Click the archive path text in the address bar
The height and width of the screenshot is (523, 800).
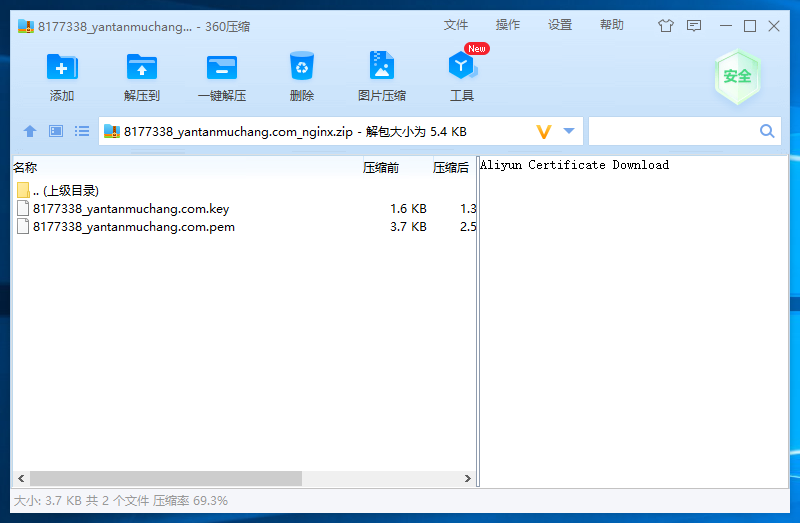pos(295,132)
